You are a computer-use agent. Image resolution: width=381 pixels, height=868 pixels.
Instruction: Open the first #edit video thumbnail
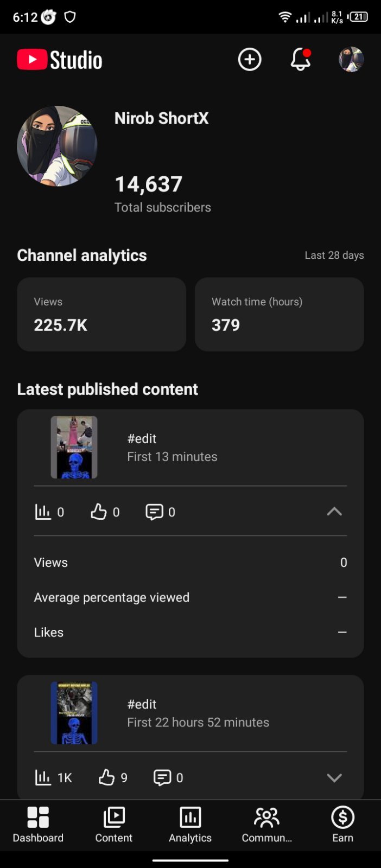click(74, 447)
